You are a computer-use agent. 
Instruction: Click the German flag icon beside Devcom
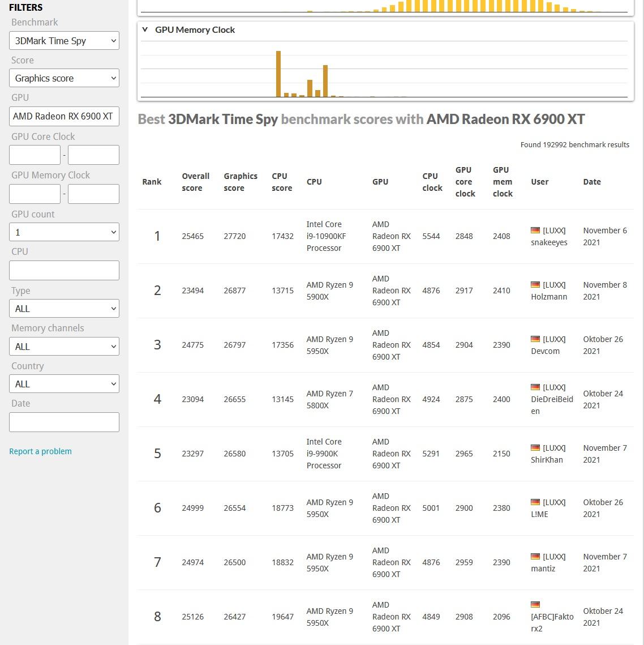coord(535,339)
